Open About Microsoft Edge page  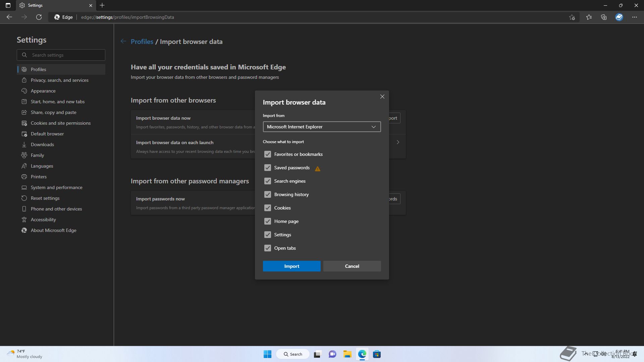tap(61, 230)
